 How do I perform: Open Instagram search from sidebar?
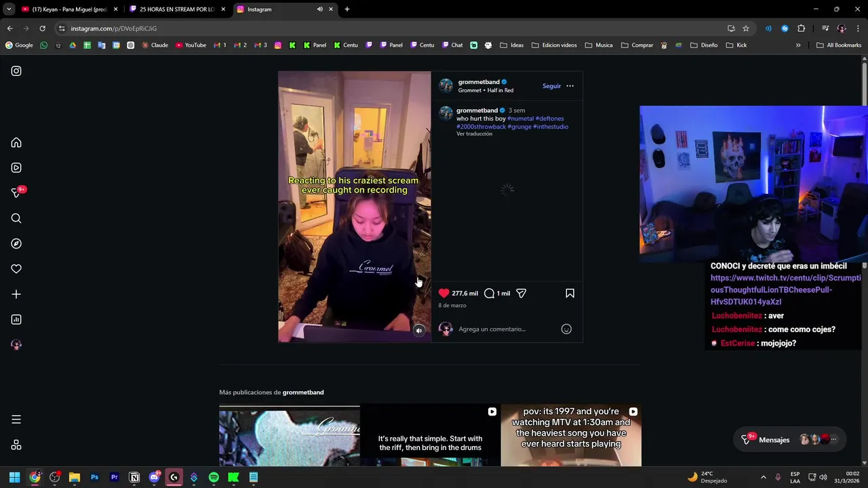[x=16, y=218]
